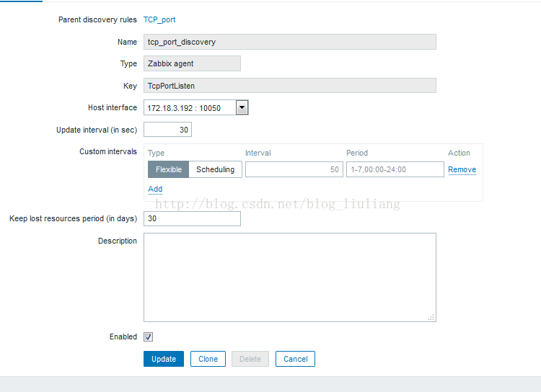Grab the Description textarea resize handle
The height and width of the screenshot is (392, 541).
click(x=431, y=317)
